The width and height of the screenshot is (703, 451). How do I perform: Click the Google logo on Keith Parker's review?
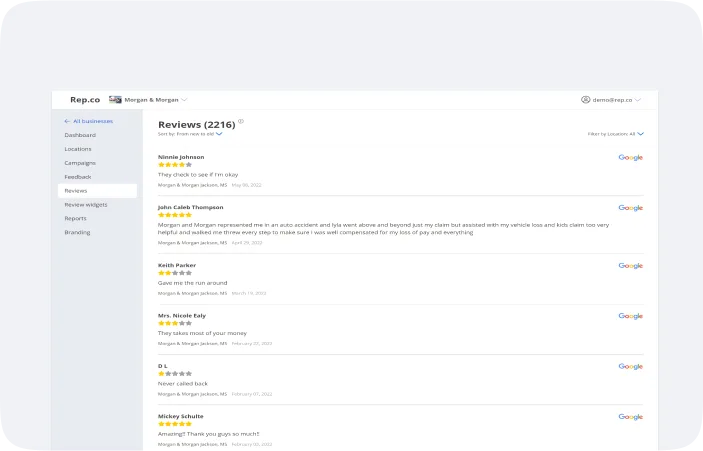click(x=630, y=266)
